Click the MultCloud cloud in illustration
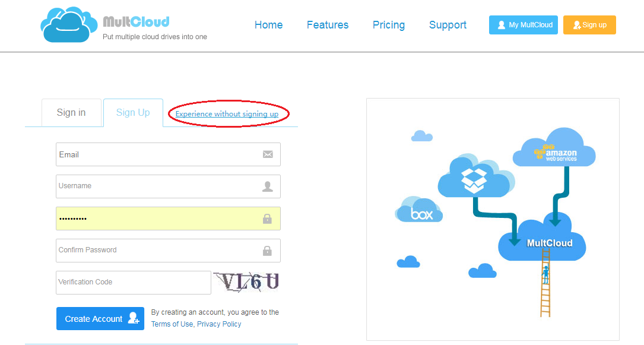644x345 pixels. coord(542,238)
